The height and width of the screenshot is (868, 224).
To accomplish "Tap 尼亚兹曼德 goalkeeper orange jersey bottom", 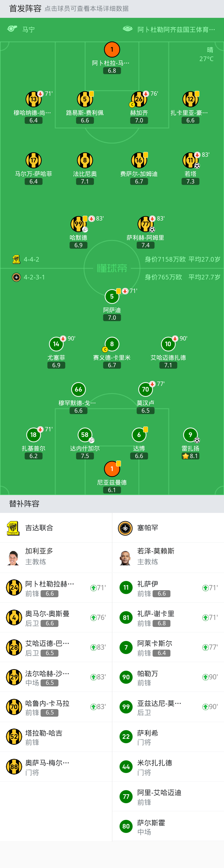I will 112,469.
